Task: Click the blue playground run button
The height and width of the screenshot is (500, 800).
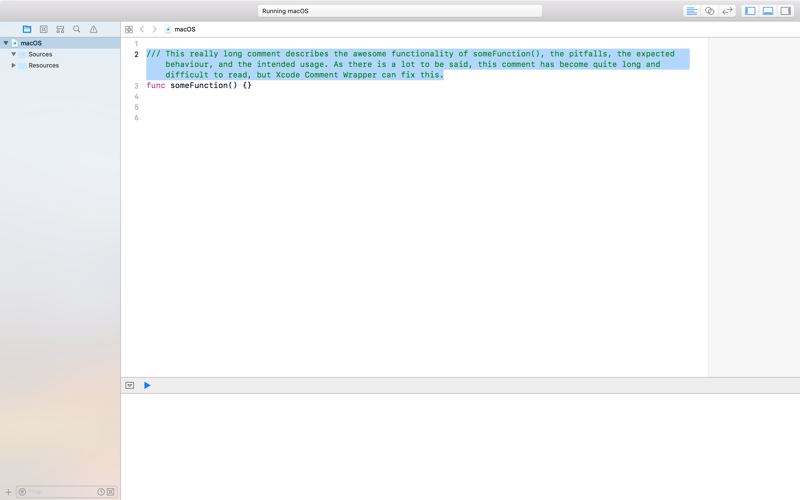Action: coord(147,385)
